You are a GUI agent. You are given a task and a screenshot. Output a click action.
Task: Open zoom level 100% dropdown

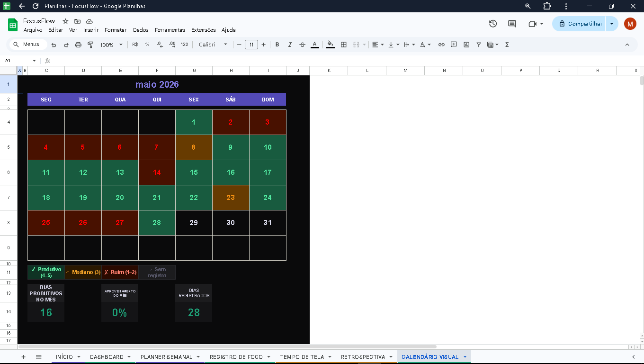[111, 45]
